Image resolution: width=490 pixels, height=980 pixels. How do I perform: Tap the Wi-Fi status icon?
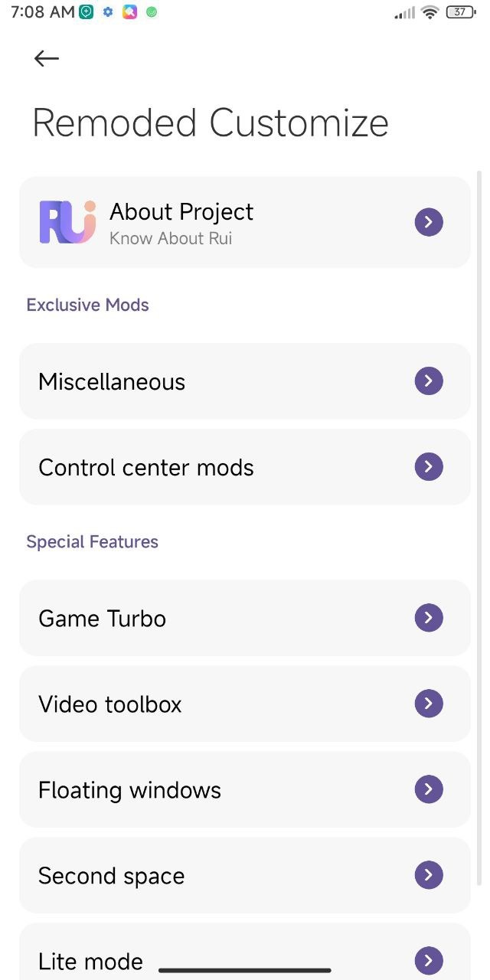pyautogui.click(x=430, y=12)
